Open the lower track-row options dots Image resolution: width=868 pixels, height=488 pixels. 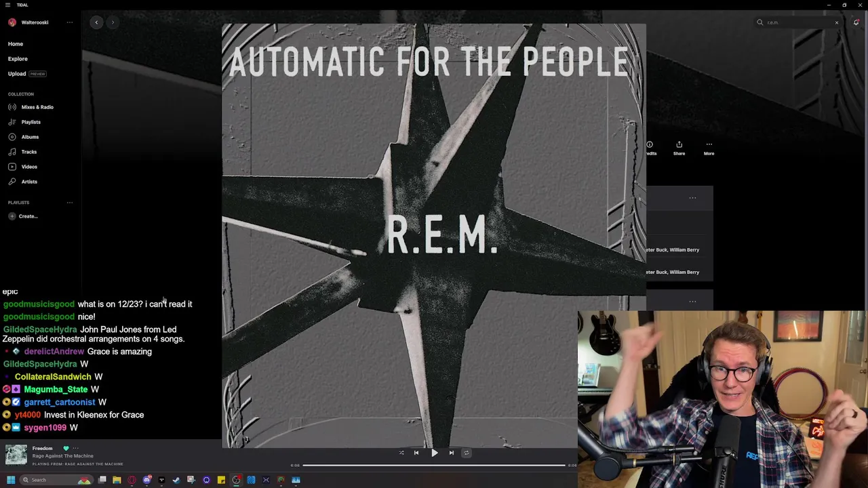point(692,302)
